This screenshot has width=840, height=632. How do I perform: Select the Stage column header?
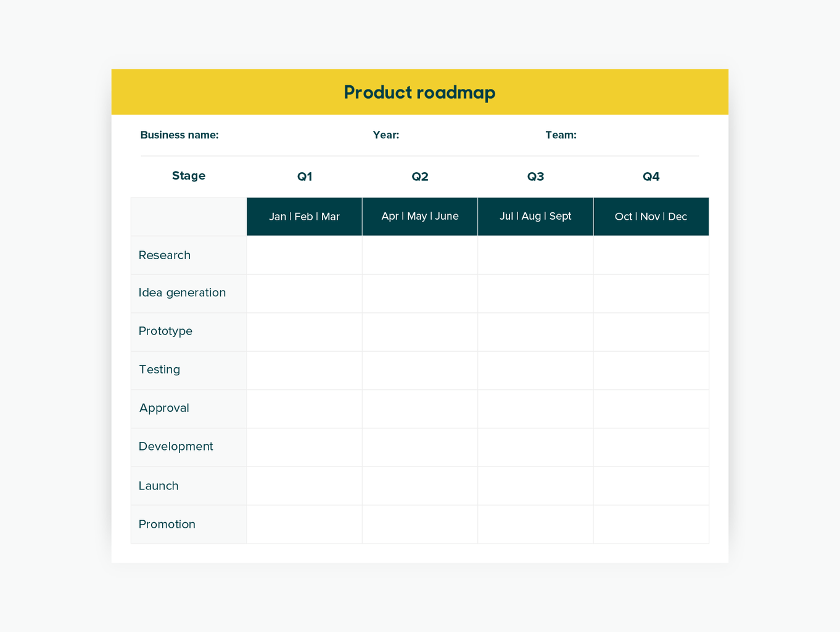(x=189, y=176)
